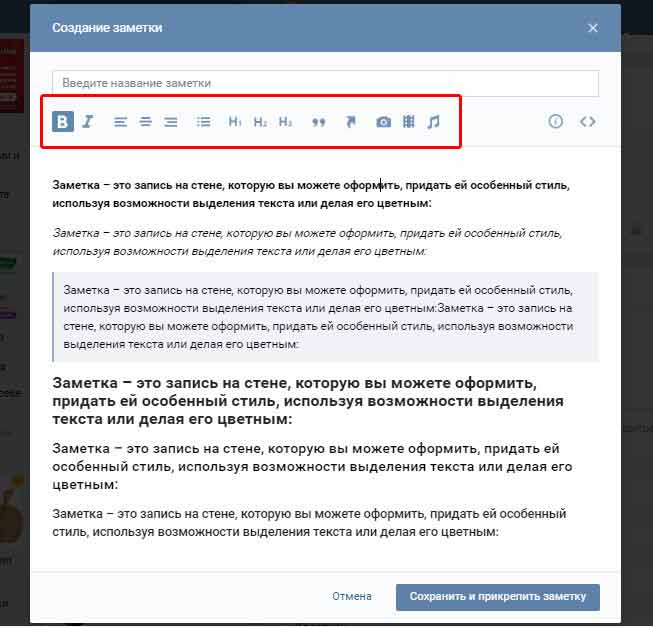The width and height of the screenshot is (653, 627).
Task: Attach audio using music note icon
Action: 434,122
